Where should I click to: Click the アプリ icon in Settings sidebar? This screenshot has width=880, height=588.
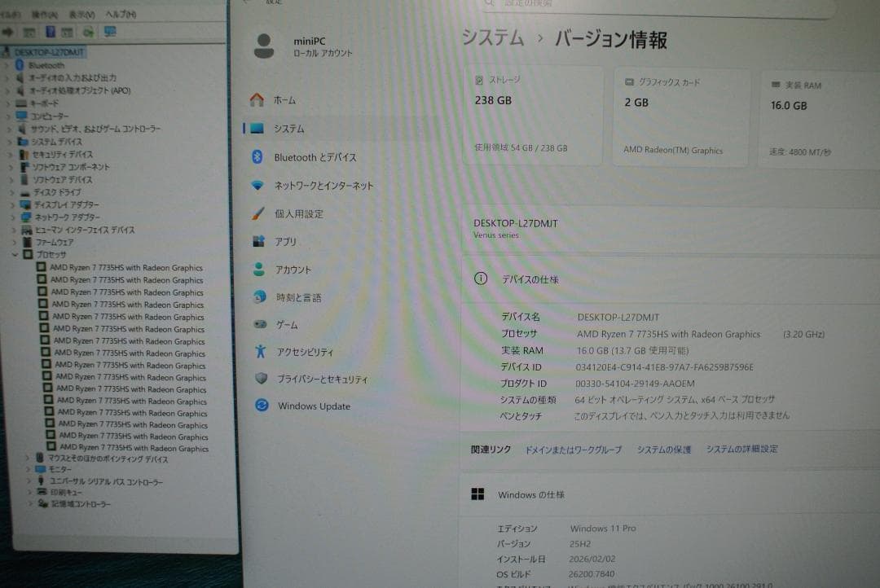258,241
